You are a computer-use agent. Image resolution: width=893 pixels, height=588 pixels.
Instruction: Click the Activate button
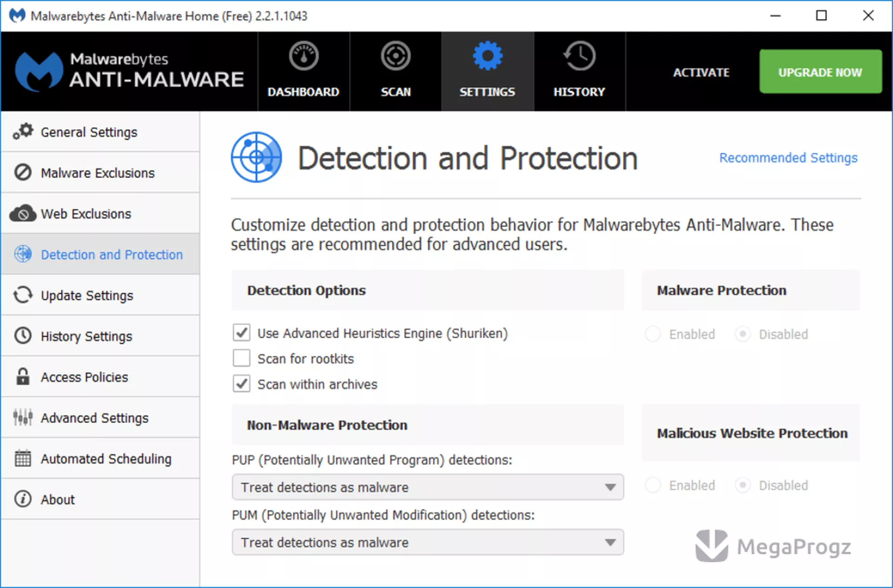[701, 73]
